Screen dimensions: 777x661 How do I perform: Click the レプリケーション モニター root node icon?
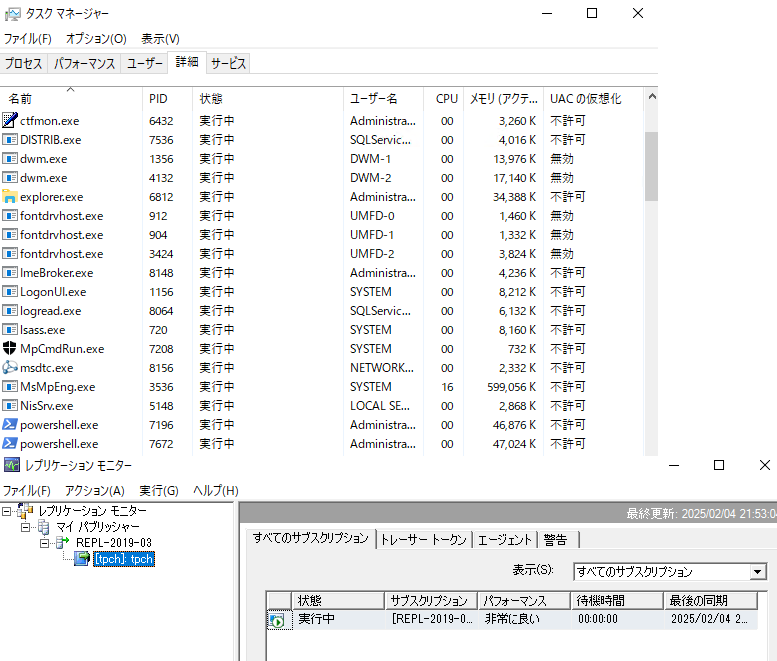click(x=25, y=510)
